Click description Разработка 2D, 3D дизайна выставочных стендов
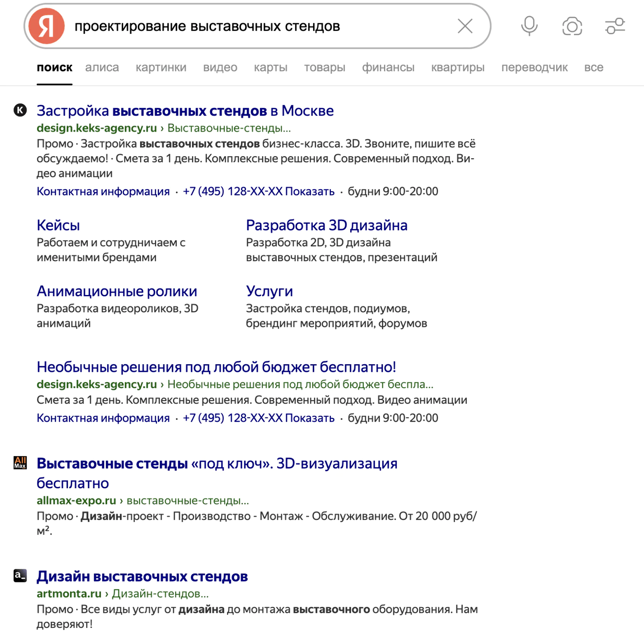This screenshot has width=644, height=644. [341, 250]
